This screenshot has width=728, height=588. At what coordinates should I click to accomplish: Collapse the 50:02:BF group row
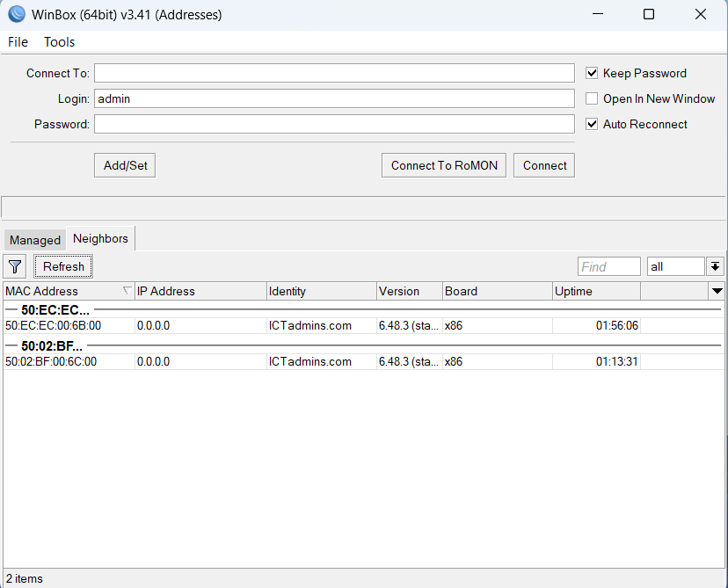(x=51, y=345)
